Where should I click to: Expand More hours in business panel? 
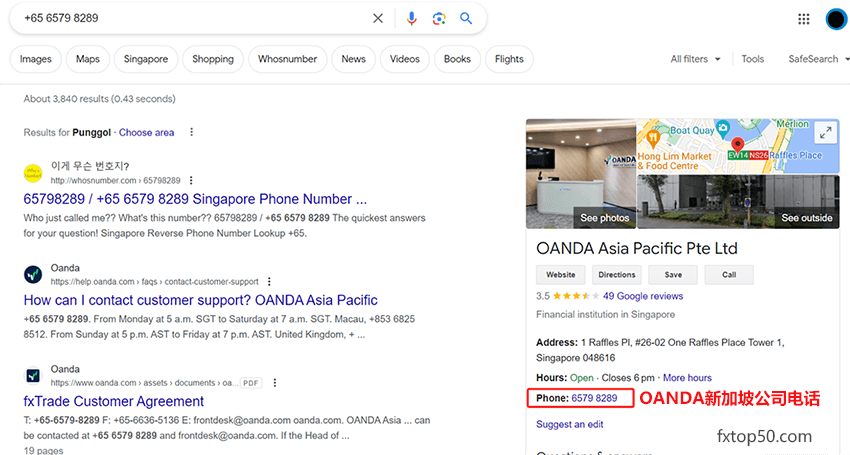[687, 378]
